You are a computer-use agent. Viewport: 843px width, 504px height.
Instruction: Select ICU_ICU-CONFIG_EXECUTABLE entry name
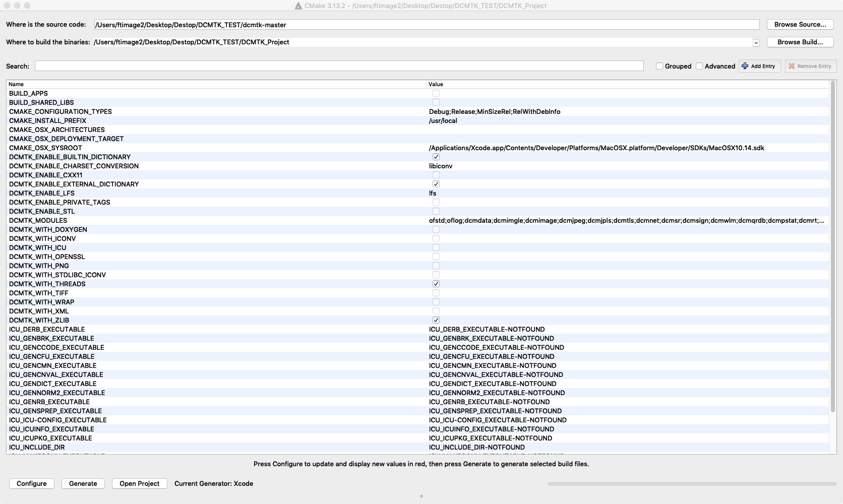pos(58,420)
